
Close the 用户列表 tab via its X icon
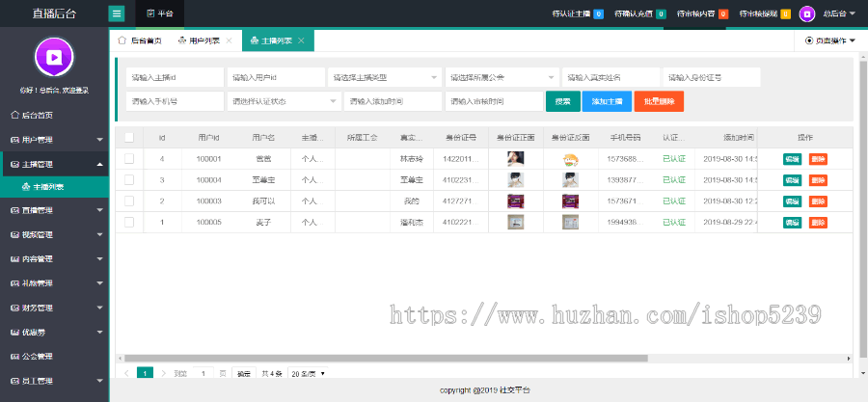click(x=229, y=40)
